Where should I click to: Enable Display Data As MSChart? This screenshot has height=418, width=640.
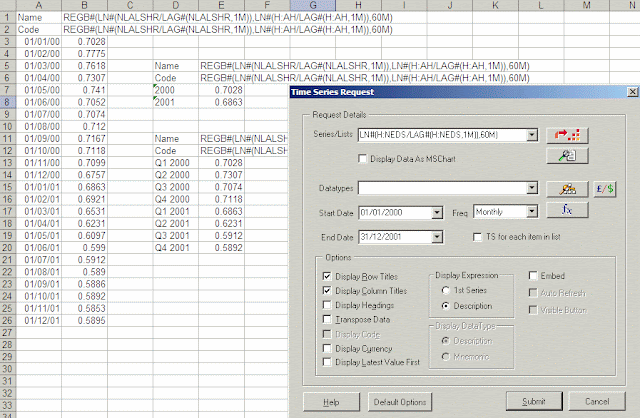coord(362,158)
